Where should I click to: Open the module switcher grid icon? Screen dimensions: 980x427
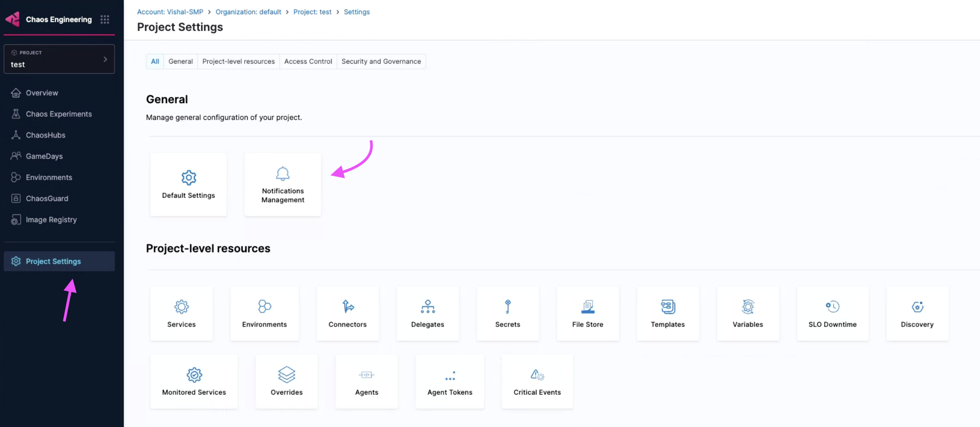point(105,19)
